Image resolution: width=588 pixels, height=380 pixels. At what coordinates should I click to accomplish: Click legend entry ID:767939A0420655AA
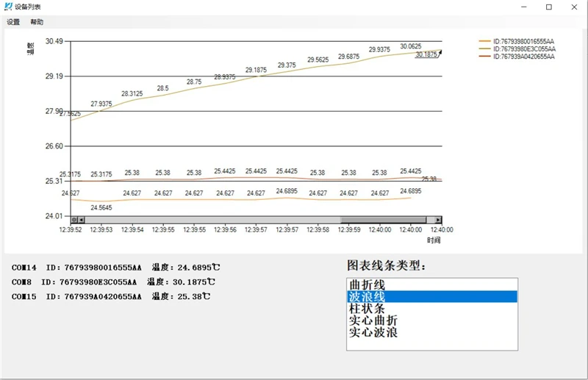coord(517,57)
